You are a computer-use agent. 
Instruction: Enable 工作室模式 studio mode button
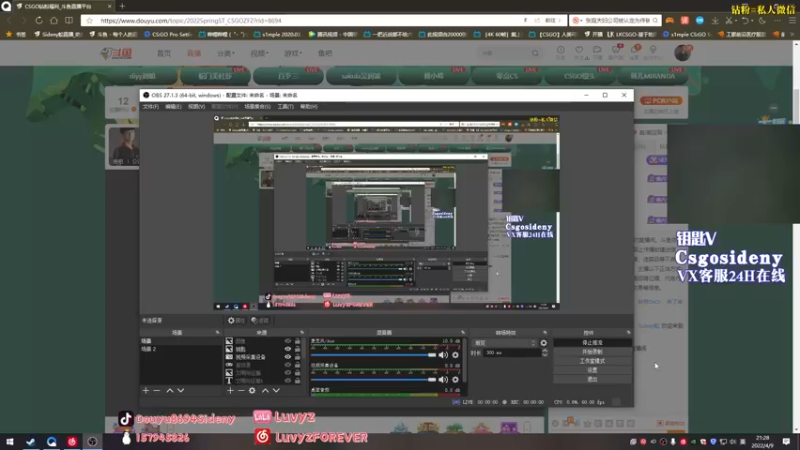coord(592,361)
